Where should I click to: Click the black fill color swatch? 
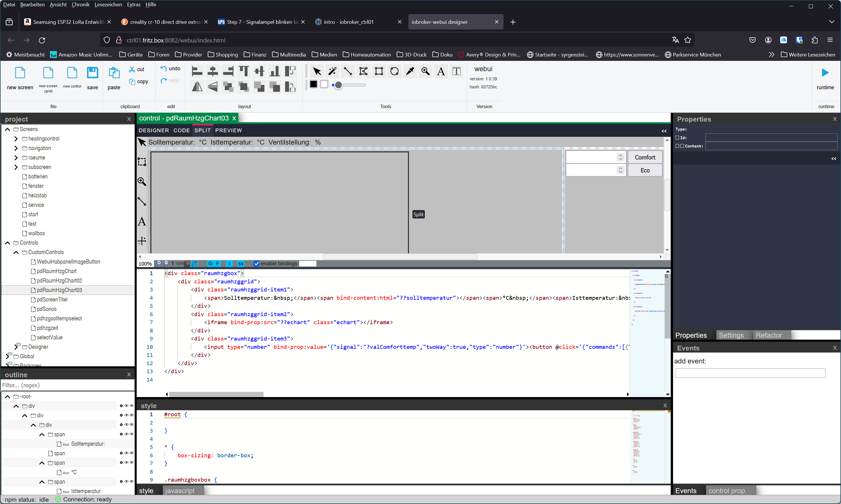[x=314, y=84]
